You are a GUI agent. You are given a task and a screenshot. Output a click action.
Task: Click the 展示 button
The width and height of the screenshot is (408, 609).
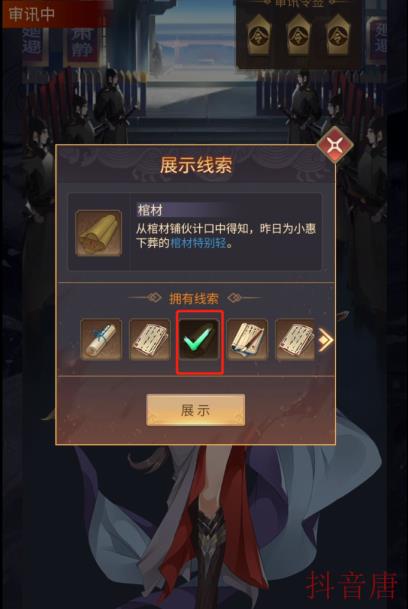pyautogui.click(x=195, y=410)
